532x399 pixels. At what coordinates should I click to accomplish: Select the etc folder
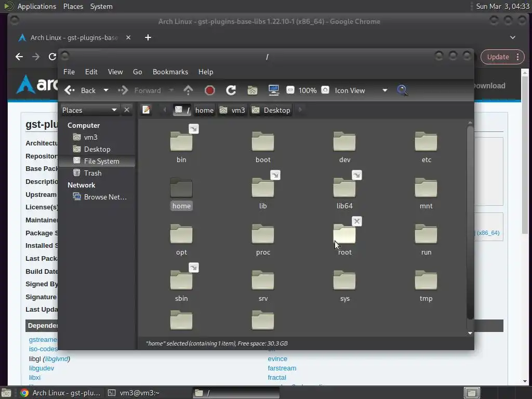[x=426, y=141]
